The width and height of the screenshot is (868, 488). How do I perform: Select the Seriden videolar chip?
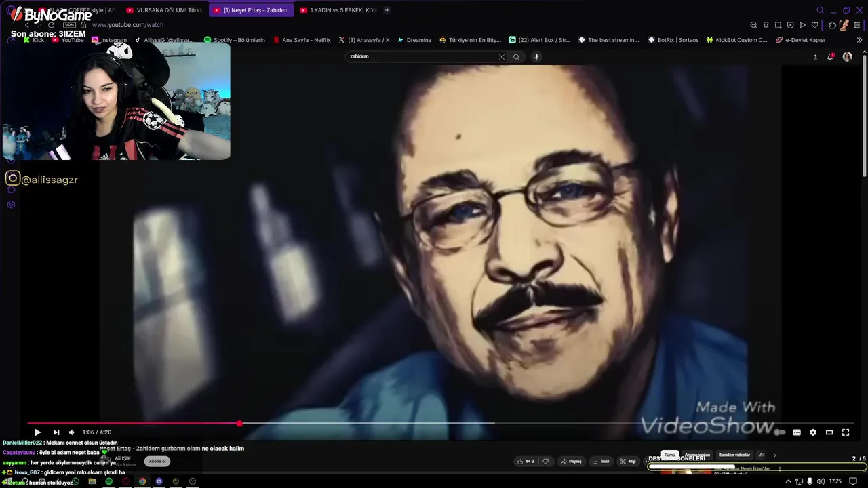[x=734, y=455]
